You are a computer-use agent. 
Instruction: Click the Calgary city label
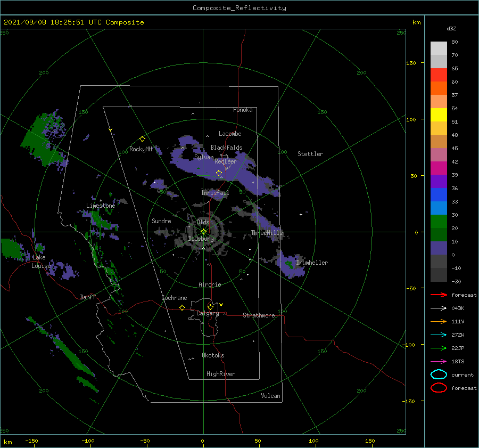click(x=208, y=313)
